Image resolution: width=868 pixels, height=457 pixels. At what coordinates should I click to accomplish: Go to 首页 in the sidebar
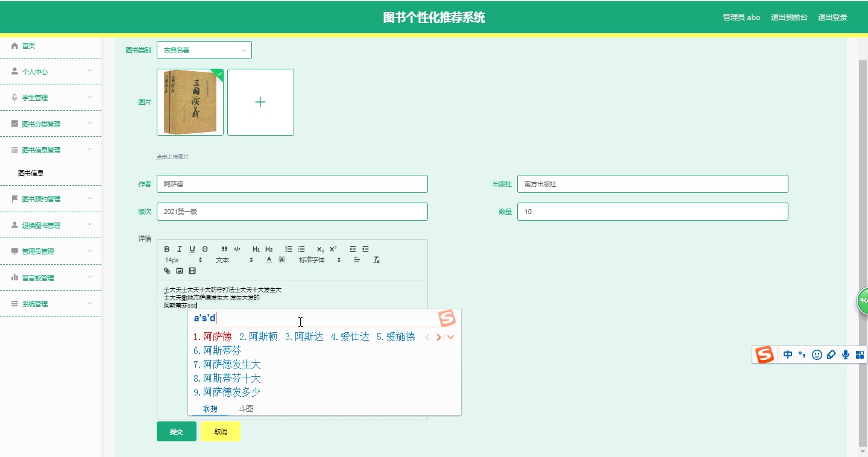click(51, 46)
